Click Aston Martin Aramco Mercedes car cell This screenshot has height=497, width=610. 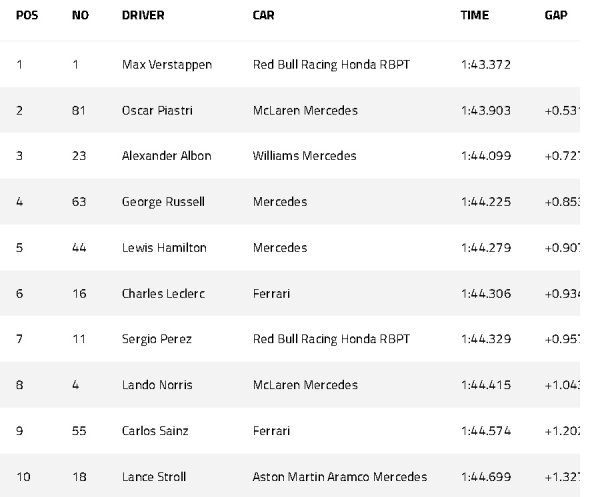click(x=340, y=477)
